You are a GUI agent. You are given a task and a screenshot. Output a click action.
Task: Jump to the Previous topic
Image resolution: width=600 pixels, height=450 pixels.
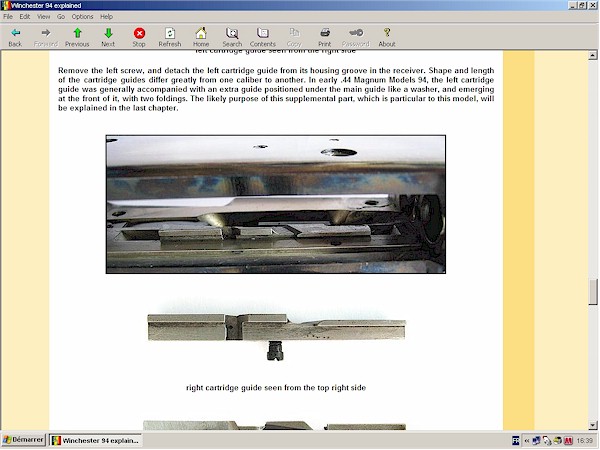point(77,37)
